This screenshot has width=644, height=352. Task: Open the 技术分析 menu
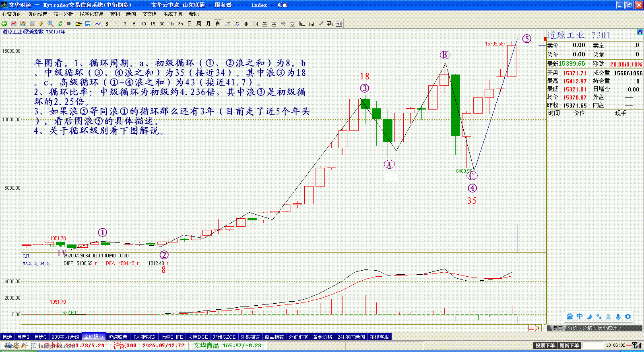click(63, 14)
